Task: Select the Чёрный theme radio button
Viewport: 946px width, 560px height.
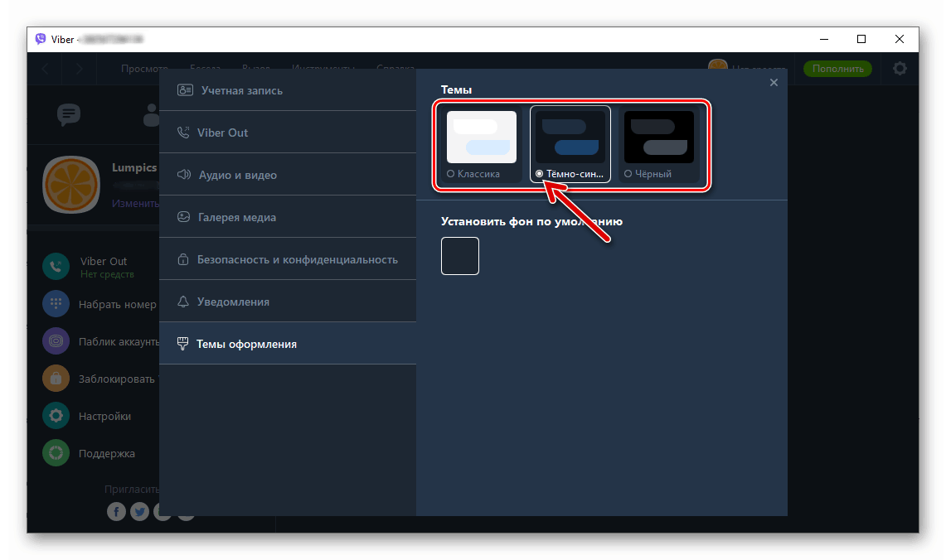Action: pos(628,174)
